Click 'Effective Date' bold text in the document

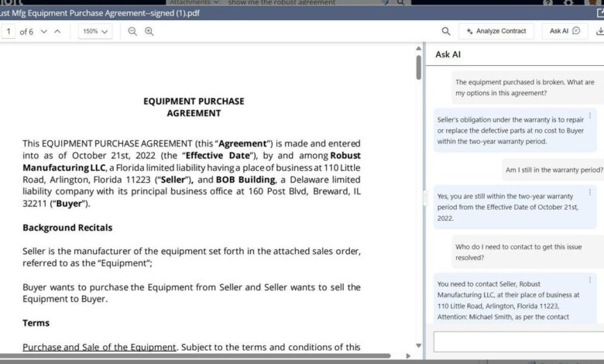coord(218,156)
